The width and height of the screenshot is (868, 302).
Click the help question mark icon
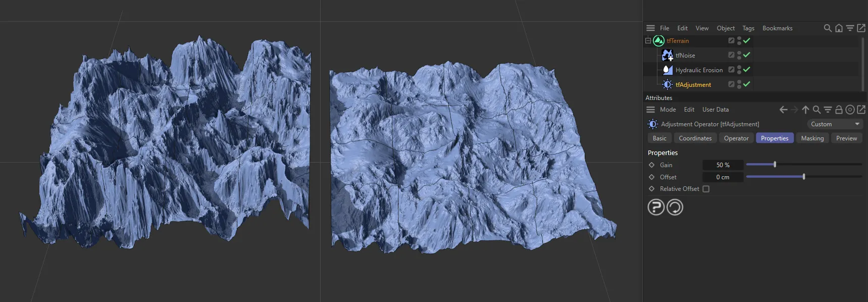pyautogui.click(x=656, y=207)
